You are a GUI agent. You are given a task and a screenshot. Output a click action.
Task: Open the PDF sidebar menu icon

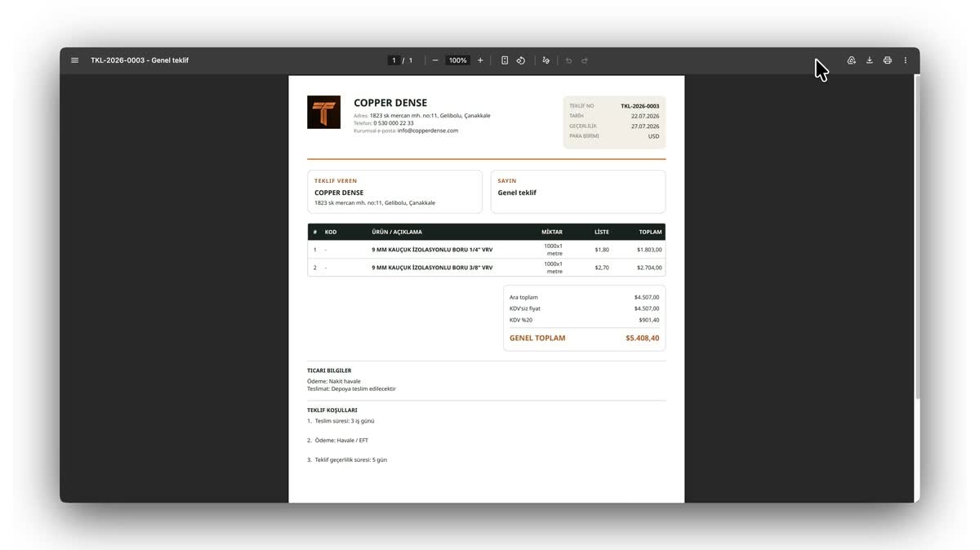tap(75, 60)
